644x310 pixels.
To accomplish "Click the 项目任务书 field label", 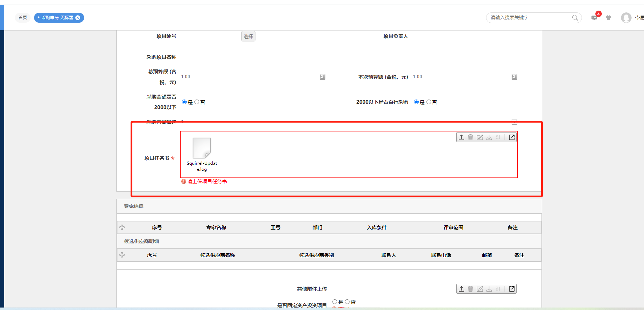I will point(157,158).
